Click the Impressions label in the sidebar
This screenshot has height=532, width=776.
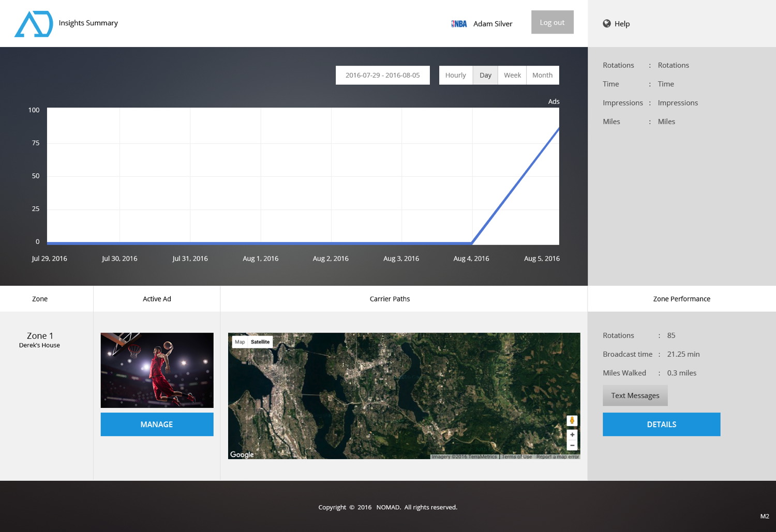click(x=623, y=103)
